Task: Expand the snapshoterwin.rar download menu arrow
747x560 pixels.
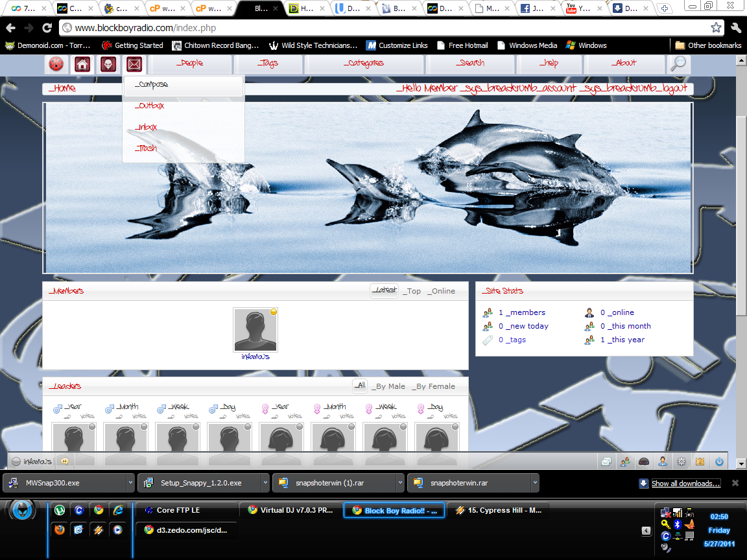Action: click(534, 483)
